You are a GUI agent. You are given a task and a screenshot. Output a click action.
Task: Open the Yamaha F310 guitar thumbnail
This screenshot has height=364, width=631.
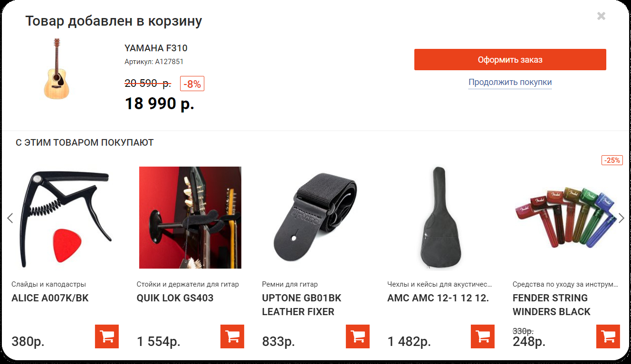click(x=57, y=69)
